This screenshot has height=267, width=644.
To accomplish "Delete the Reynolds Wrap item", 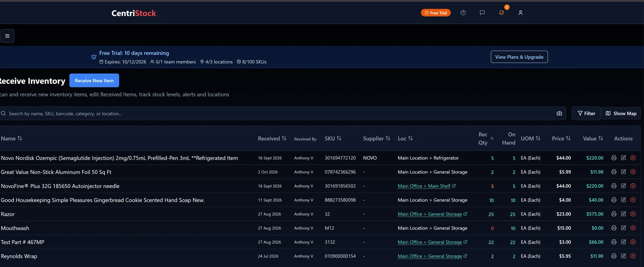I will [x=633, y=256].
